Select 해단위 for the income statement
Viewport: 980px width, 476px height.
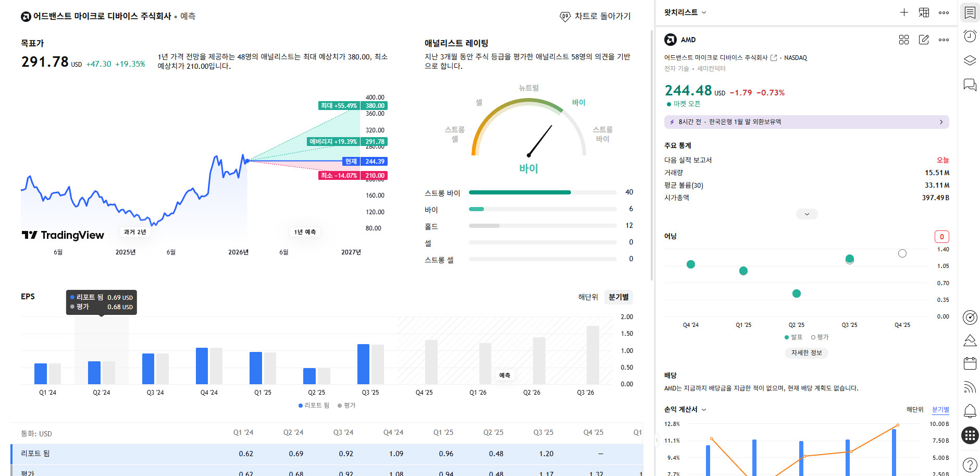915,410
